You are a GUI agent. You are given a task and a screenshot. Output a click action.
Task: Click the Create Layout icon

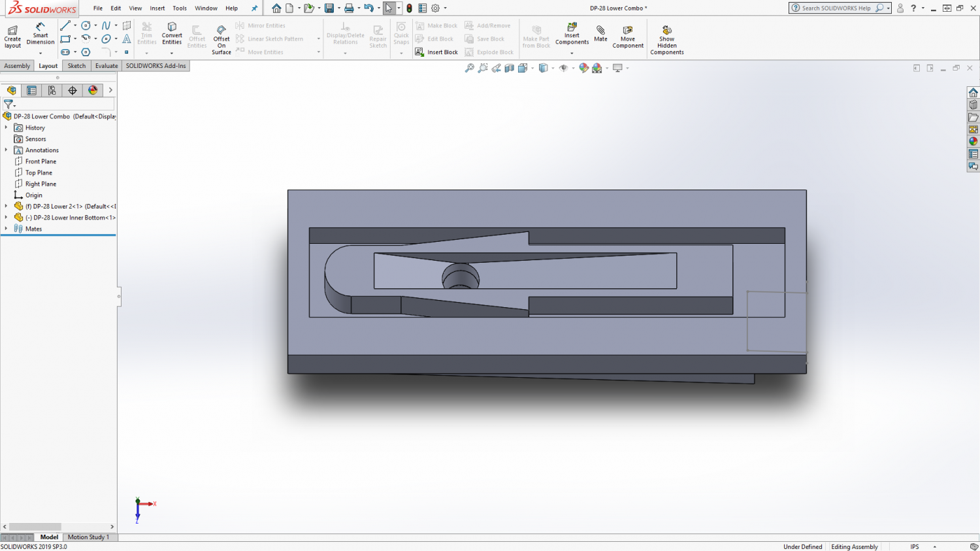click(x=12, y=37)
